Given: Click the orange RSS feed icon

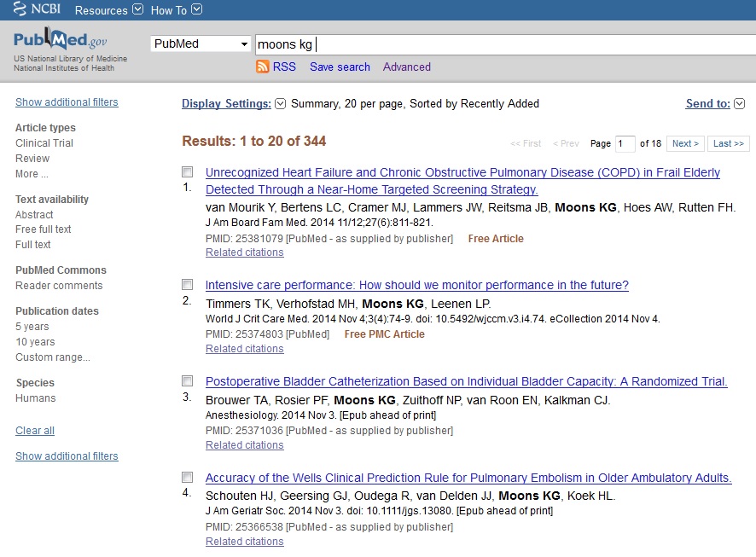Looking at the screenshot, I should point(262,67).
